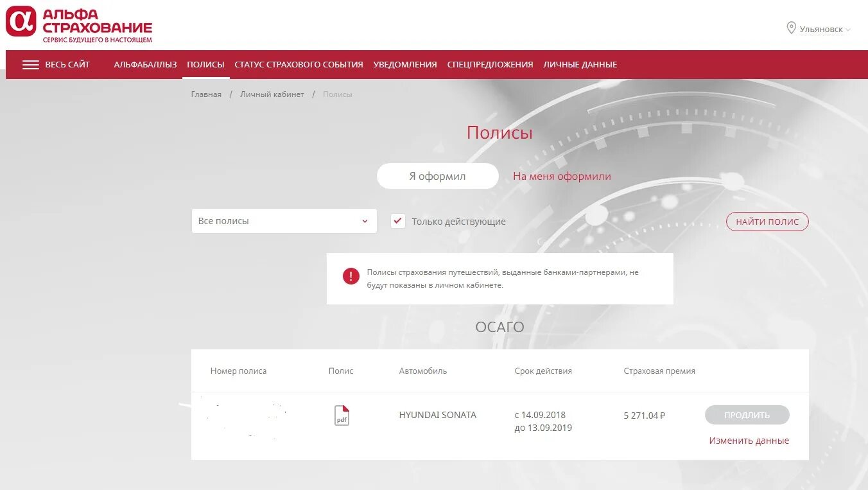Click the 'Страховая премия' column header
The height and width of the screenshot is (490, 868).
659,371
